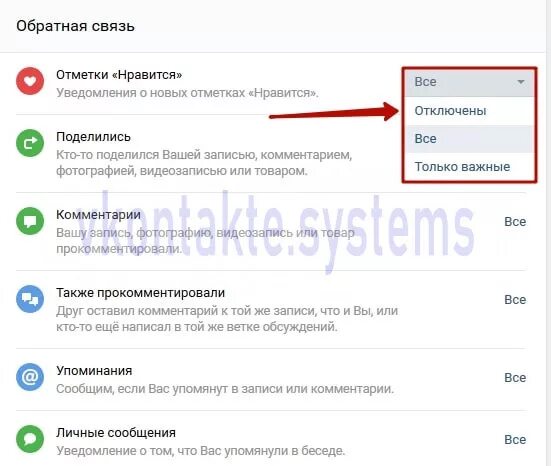Viewport: 551px width, 466px height.
Task: Click the Личные сообщения title text
Action: (x=116, y=433)
